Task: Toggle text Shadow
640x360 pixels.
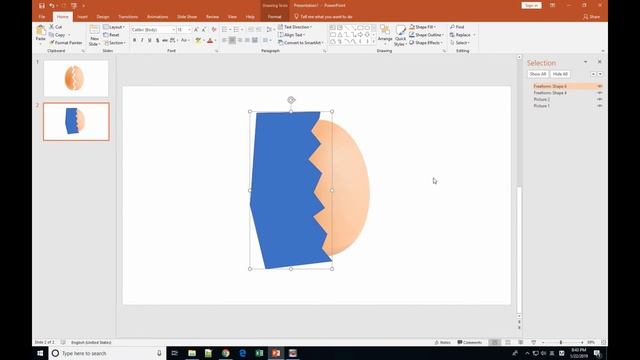Action: (x=157, y=40)
